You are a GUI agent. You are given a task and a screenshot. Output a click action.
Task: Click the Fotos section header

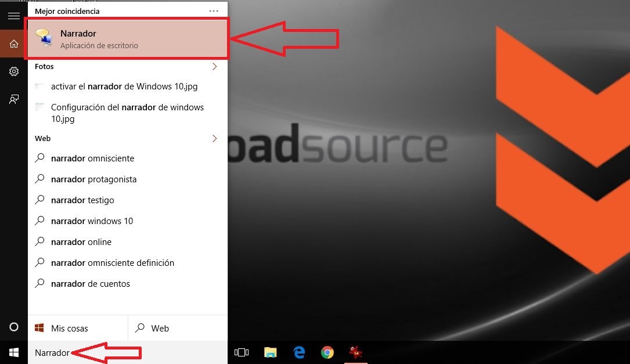click(x=44, y=66)
